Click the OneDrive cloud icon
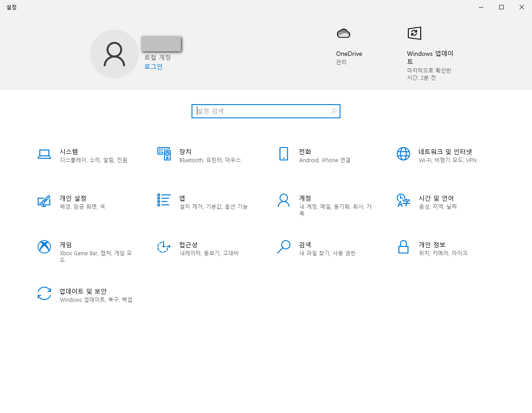Image resolution: width=532 pixels, height=413 pixels. point(343,33)
